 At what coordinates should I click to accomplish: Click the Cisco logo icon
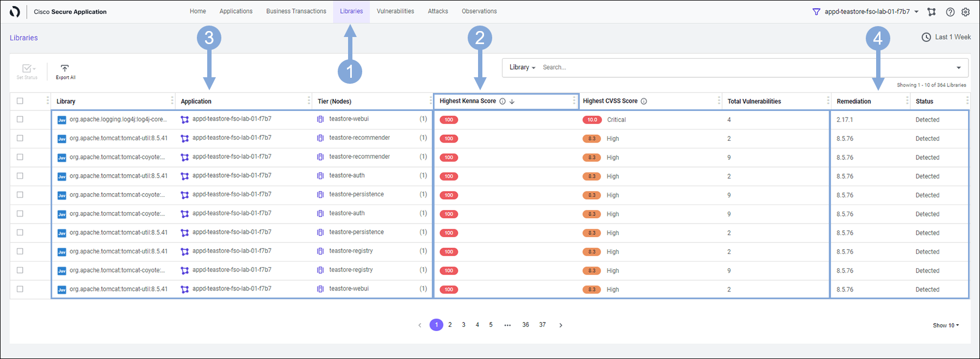15,11
